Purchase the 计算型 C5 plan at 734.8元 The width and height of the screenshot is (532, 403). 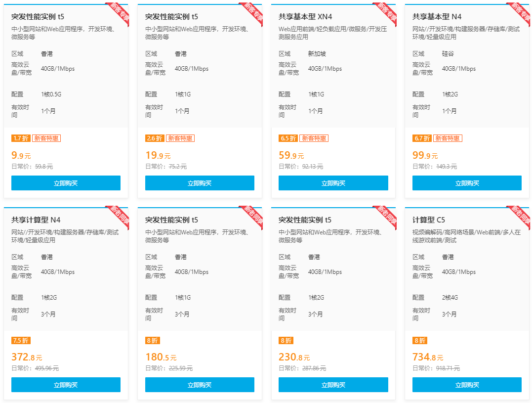(467, 385)
